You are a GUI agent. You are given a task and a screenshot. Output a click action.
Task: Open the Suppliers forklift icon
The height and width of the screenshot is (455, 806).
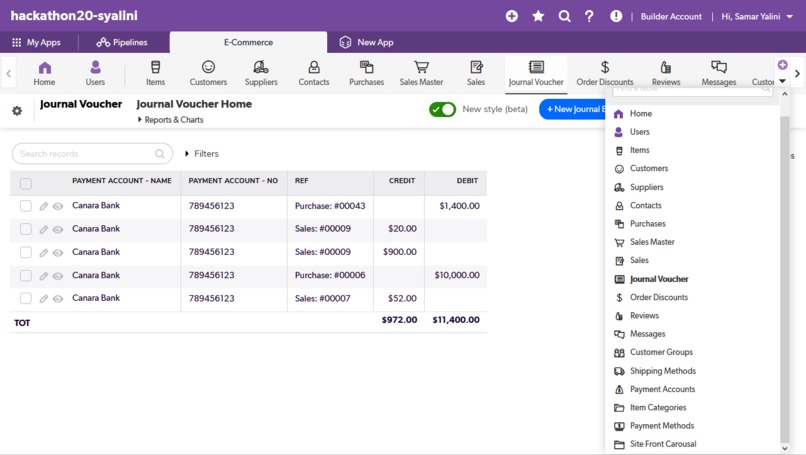(261, 67)
